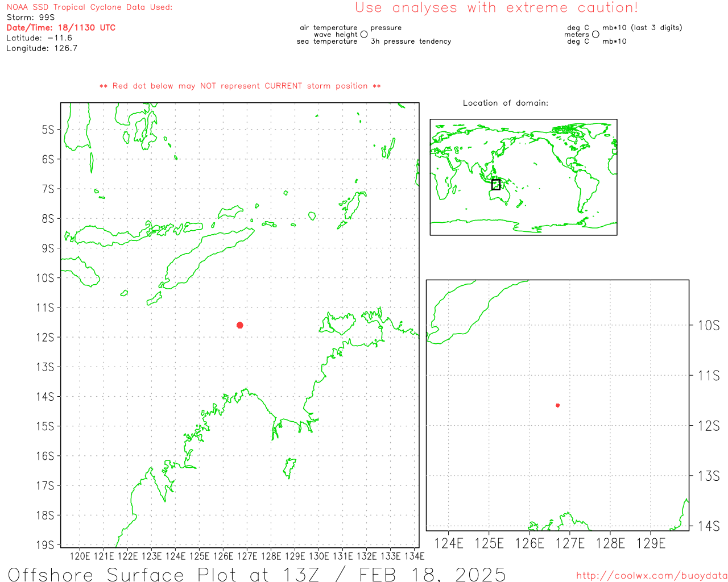Click the station model circle in the left legend
Screen dimensions: 728x582
[x=364, y=34]
